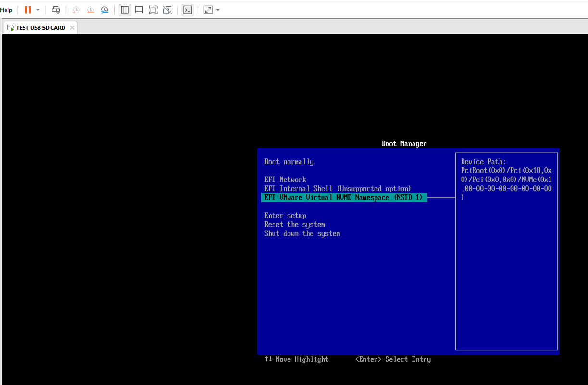Click the Move Highlight hint text
588x385 pixels.
coord(297,359)
